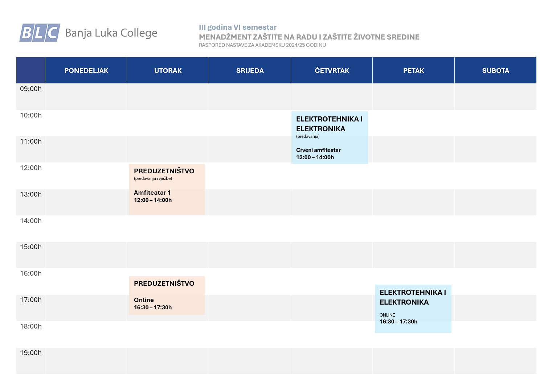
Task: Click the 15:00h time label
Action: [31, 247]
